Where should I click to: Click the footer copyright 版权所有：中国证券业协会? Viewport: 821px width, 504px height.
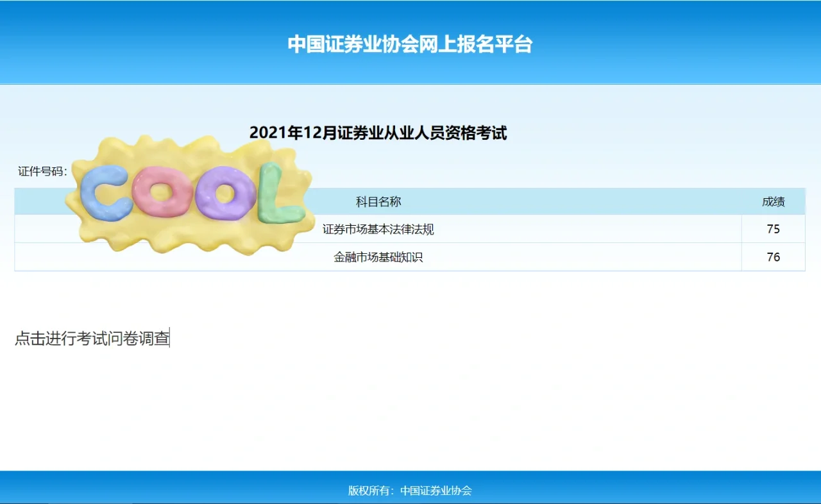point(410,491)
